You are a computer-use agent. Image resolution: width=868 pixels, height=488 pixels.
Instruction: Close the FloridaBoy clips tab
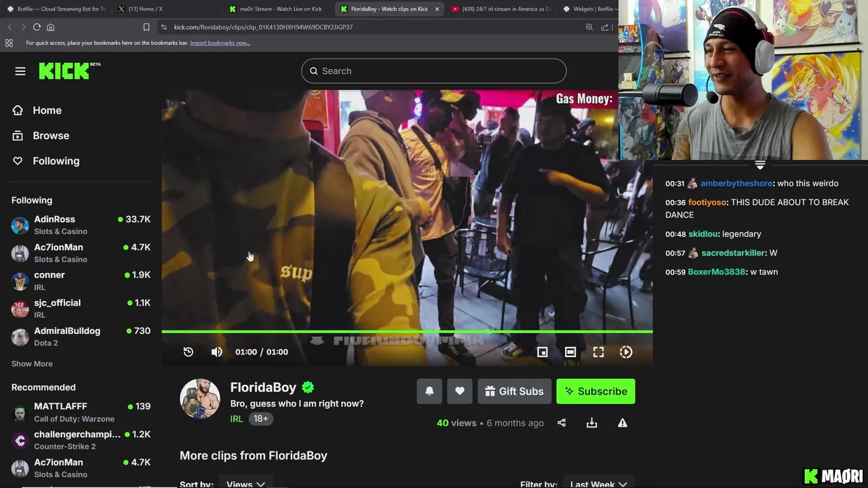coord(437,9)
